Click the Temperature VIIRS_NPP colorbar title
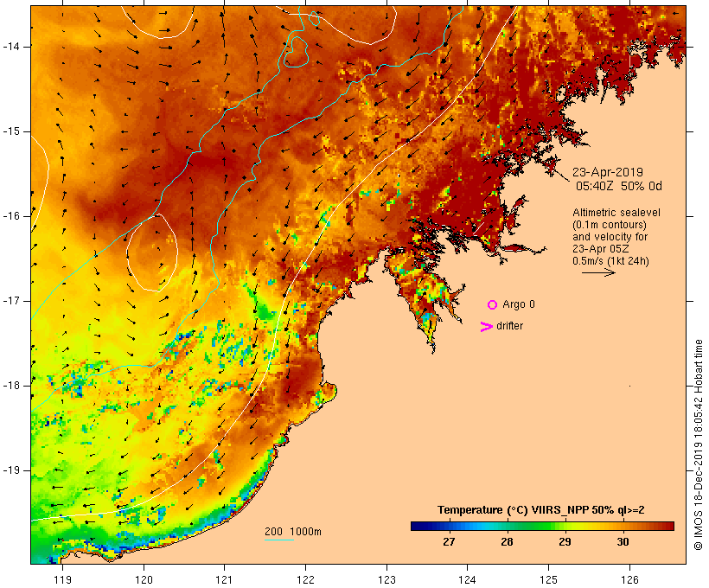709x588 pixels. coord(540,510)
